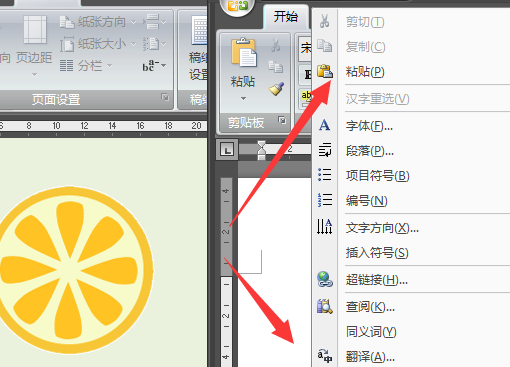Viewport: 510px width, 367px height.
Task: Click the vertical ruler in right window
Action: (226, 272)
